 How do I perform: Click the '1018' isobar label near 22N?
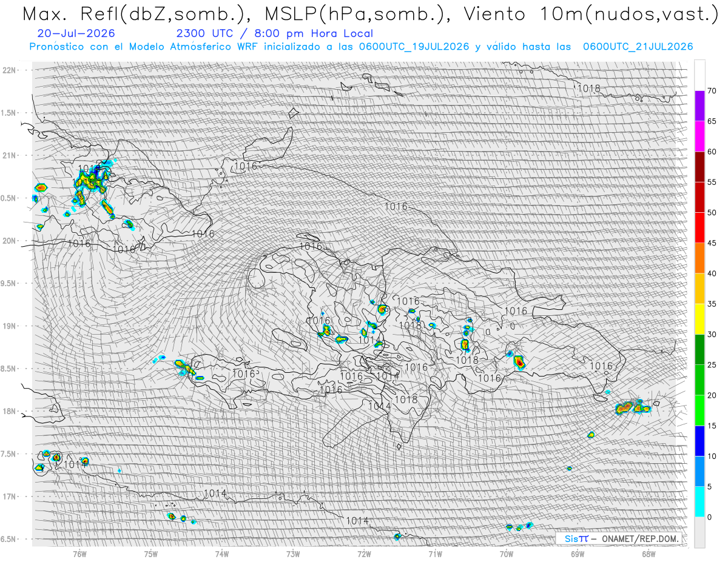point(588,89)
